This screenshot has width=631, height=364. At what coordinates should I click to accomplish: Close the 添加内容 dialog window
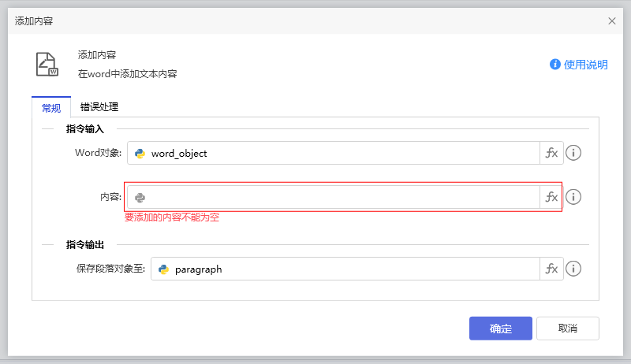pos(612,21)
